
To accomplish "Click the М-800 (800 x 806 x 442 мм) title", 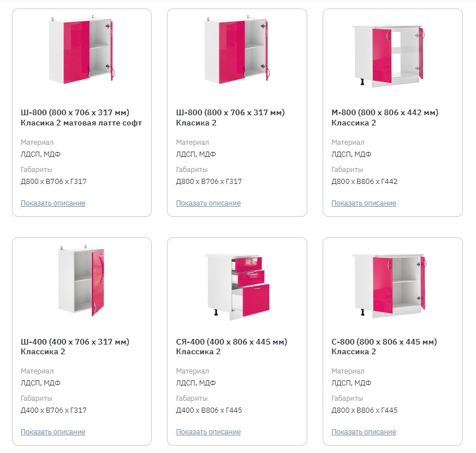I will click(385, 118).
